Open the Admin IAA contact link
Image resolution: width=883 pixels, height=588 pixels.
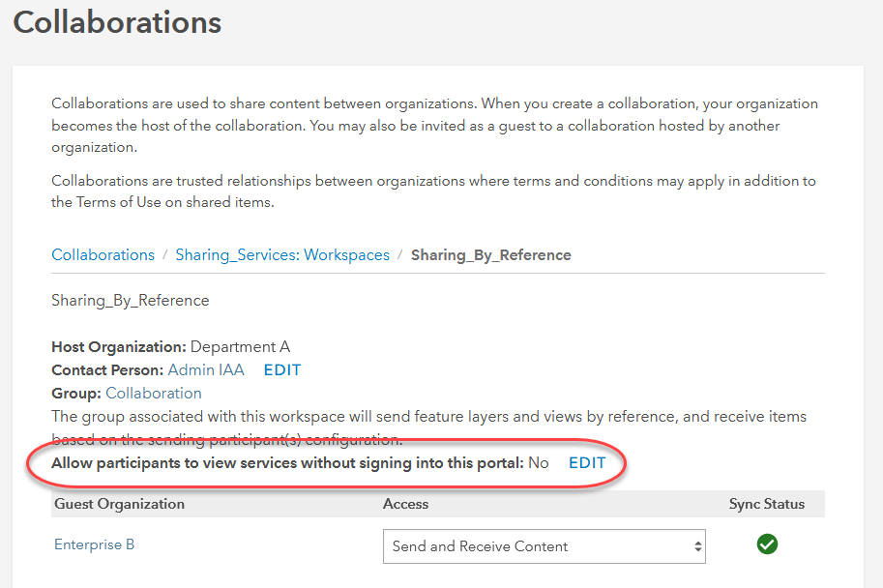(206, 369)
